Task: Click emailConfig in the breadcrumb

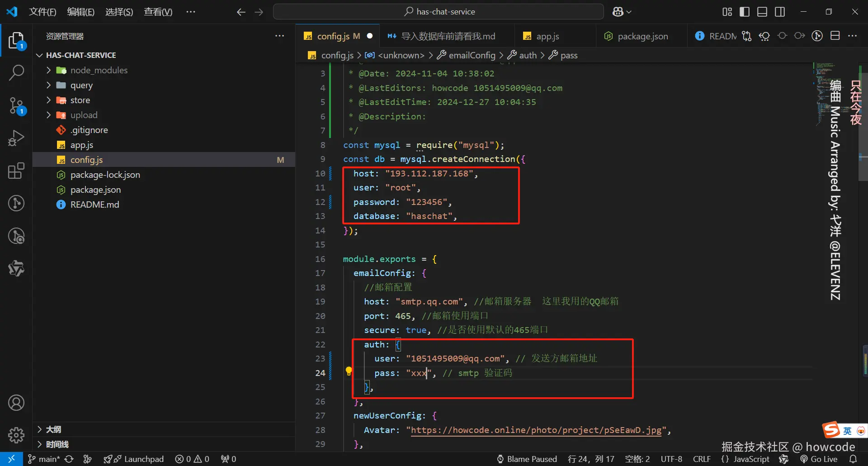Action: (467, 55)
